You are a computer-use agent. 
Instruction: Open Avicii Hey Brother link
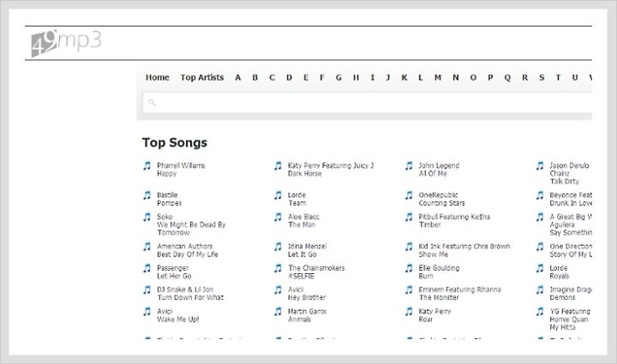[307, 294]
